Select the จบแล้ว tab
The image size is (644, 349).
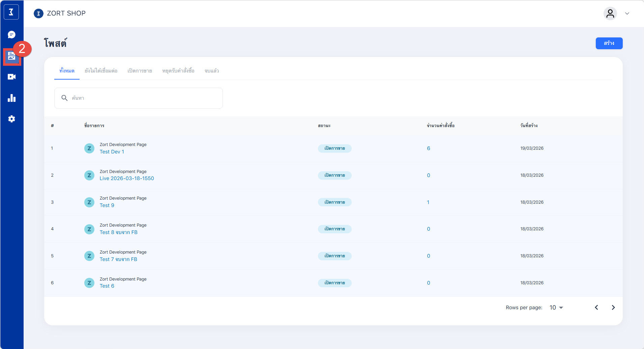211,71
